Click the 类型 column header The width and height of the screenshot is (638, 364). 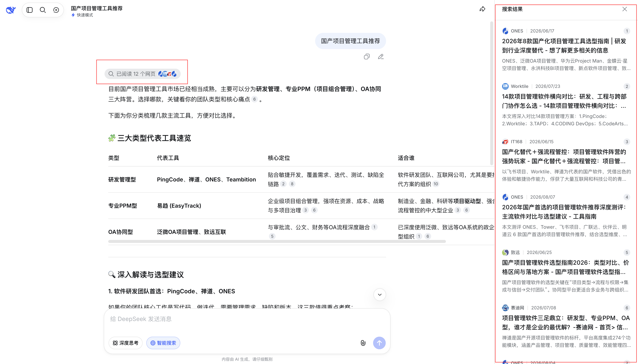pyautogui.click(x=114, y=158)
